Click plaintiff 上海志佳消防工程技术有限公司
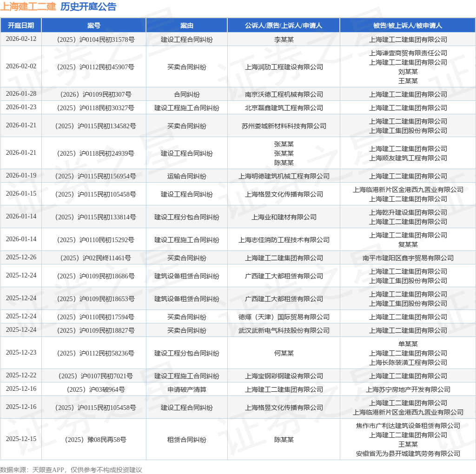Viewport: 476px width, 474px height. pos(284,240)
